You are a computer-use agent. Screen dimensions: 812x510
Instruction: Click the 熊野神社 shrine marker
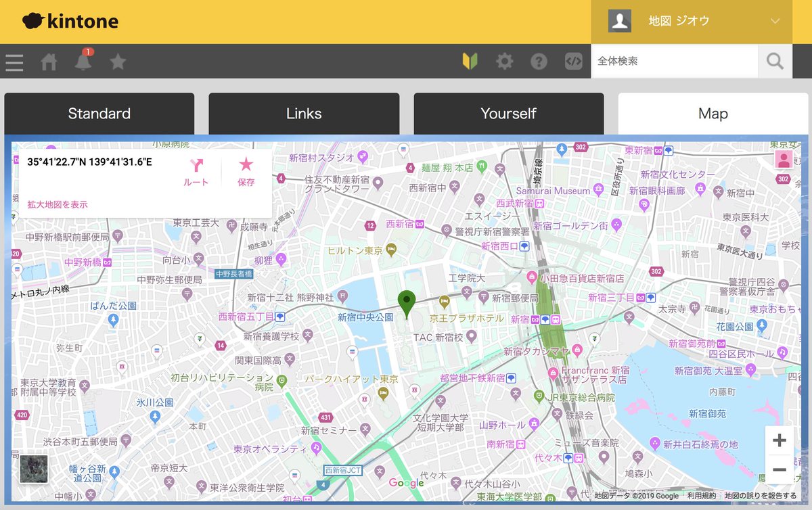coord(343,296)
